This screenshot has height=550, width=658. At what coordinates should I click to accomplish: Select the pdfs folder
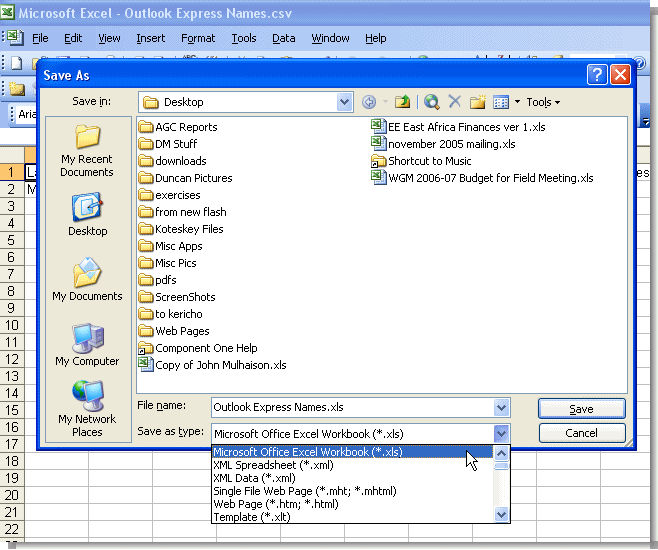tap(158, 280)
